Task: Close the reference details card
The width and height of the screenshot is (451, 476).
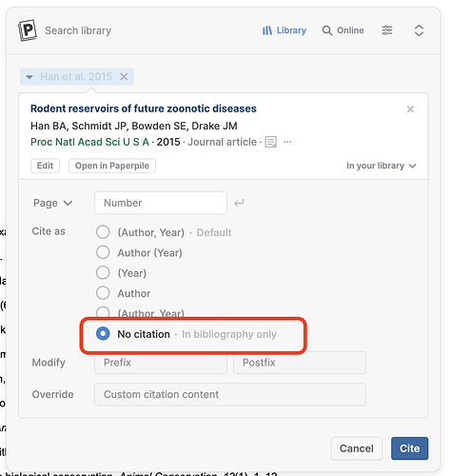Action: tap(410, 109)
